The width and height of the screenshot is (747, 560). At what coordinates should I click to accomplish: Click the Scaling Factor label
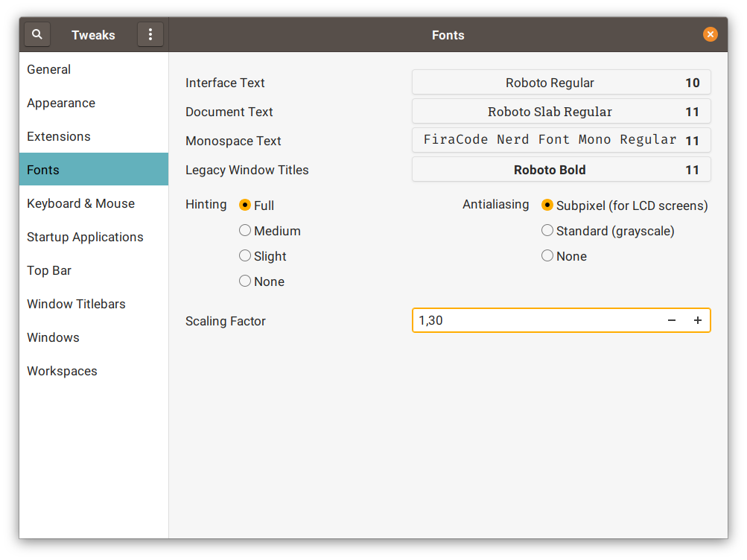pyautogui.click(x=226, y=321)
